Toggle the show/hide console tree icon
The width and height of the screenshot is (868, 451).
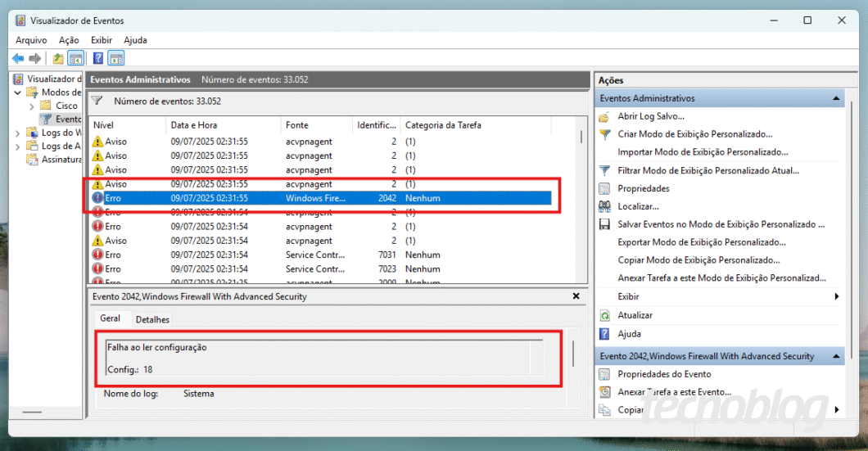click(x=76, y=58)
